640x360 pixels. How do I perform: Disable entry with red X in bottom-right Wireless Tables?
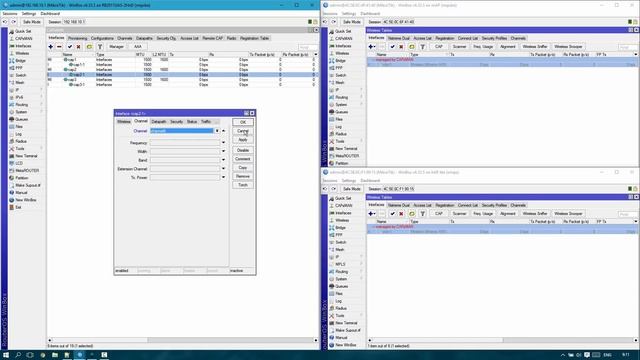(401, 214)
